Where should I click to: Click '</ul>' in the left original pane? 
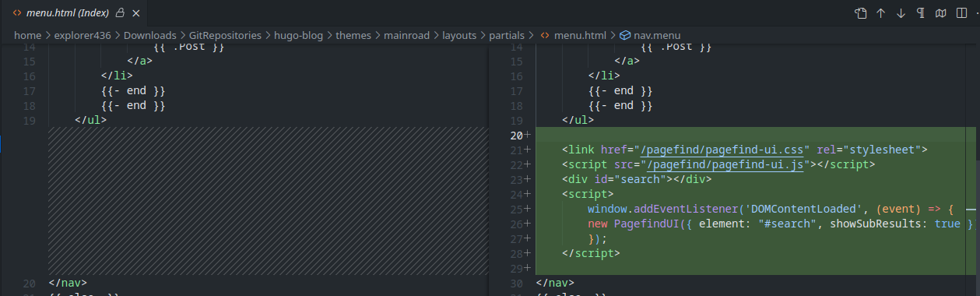pyautogui.click(x=91, y=120)
